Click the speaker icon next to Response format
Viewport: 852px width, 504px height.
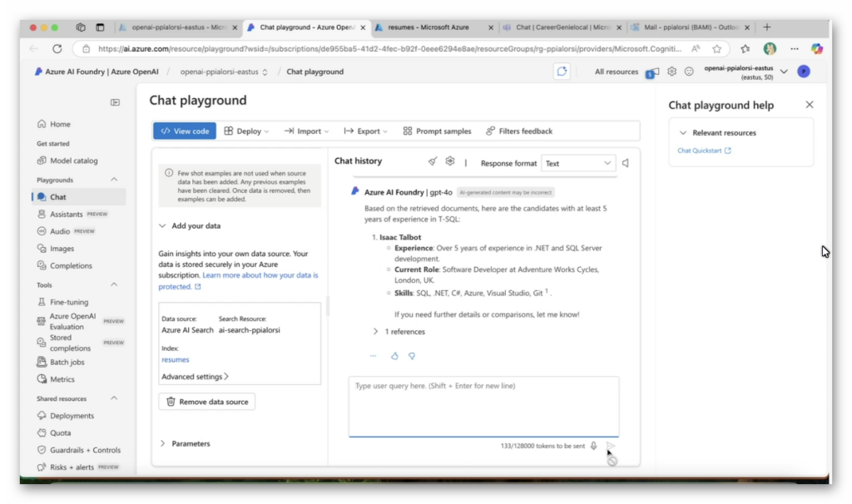point(626,163)
